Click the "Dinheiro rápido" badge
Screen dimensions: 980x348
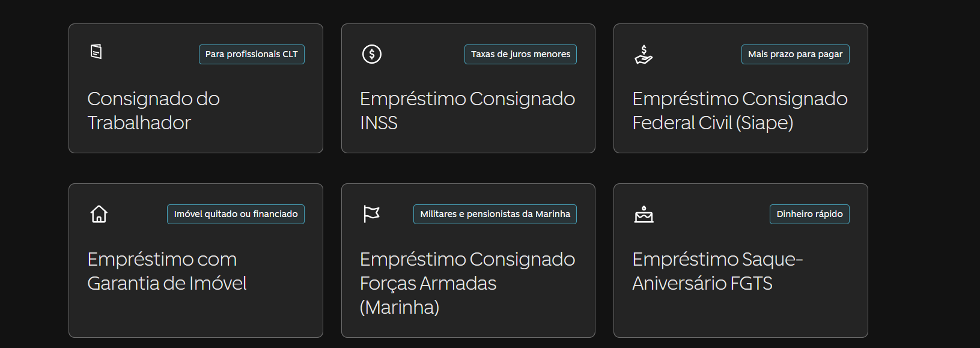809,214
